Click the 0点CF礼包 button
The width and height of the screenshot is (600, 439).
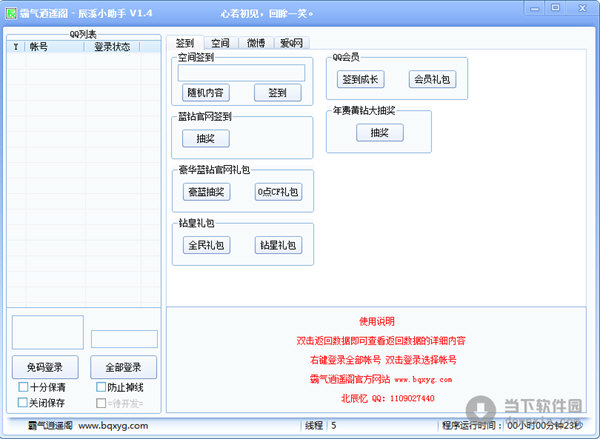pos(278,192)
